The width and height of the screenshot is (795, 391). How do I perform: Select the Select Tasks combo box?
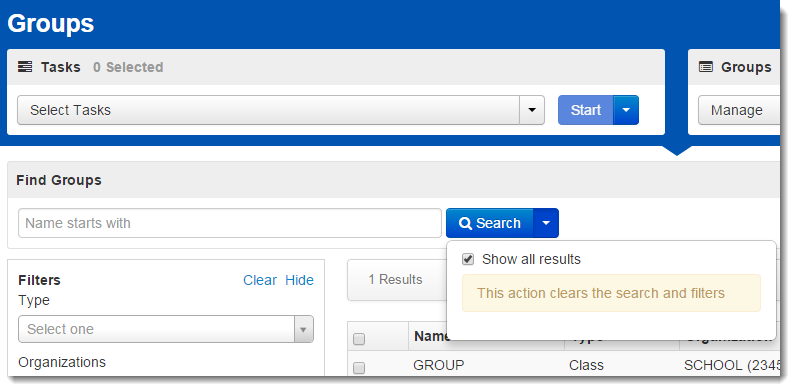click(281, 110)
